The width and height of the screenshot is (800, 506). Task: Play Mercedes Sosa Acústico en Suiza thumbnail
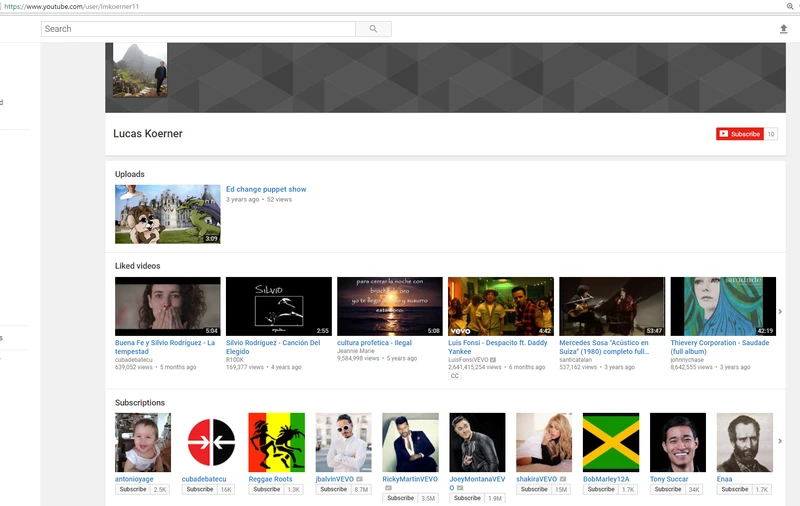(x=612, y=306)
